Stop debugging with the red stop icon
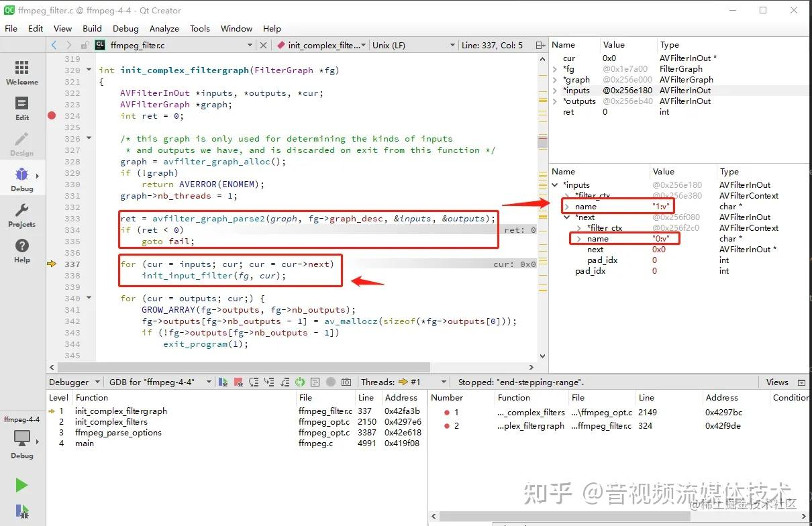Image resolution: width=812 pixels, height=526 pixels. click(238, 382)
